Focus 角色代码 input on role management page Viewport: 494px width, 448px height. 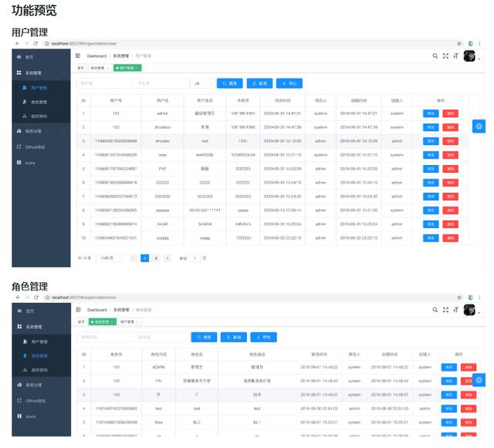point(105,337)
